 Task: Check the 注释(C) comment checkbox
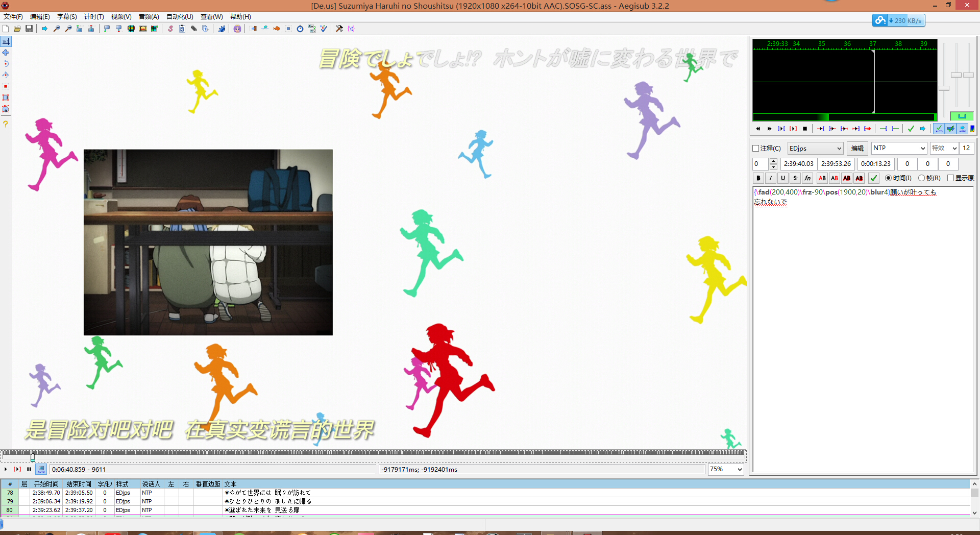point(756,149)
